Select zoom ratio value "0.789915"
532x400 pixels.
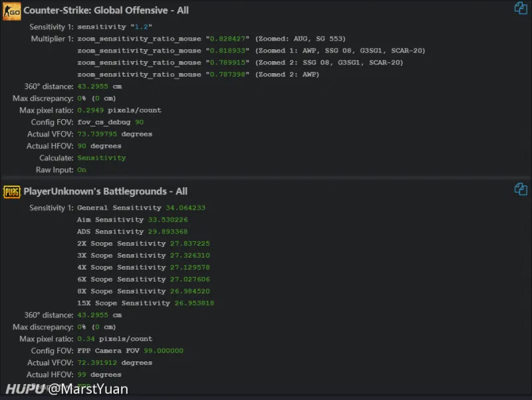pos(227,63)
